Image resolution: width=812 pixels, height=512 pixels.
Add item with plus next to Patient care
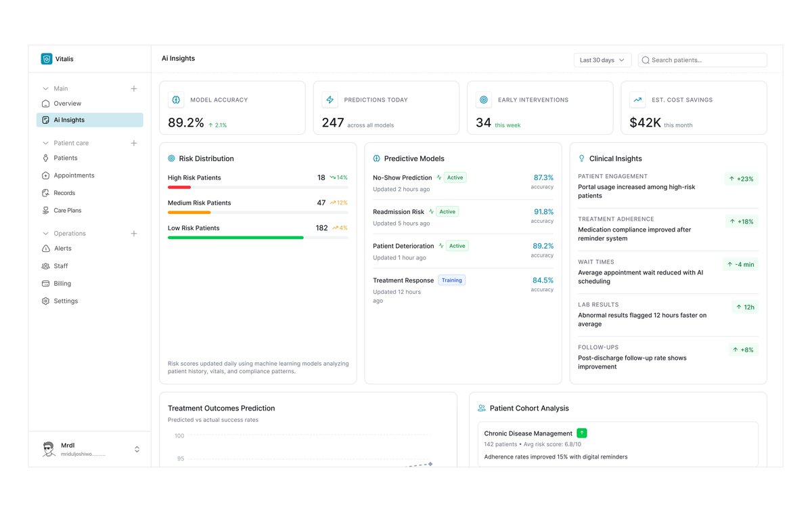134,143
